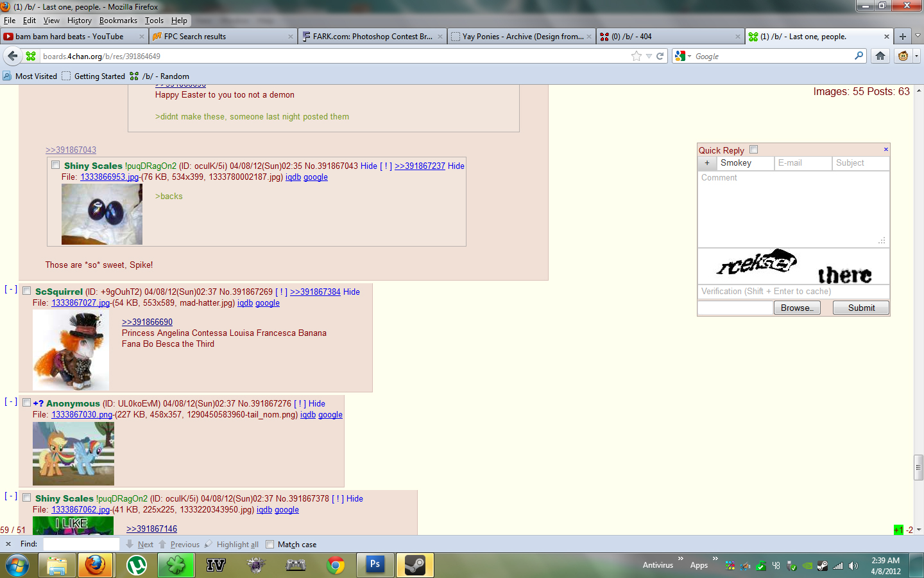Open the Greasemonkey dropdown arrow
Screen dimensions: 924x578
point(916,56)
